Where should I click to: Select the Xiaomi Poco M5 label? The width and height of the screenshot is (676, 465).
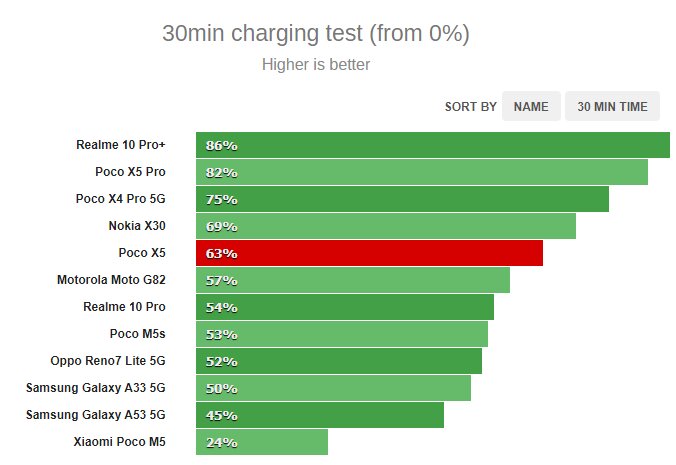point(120,442)
